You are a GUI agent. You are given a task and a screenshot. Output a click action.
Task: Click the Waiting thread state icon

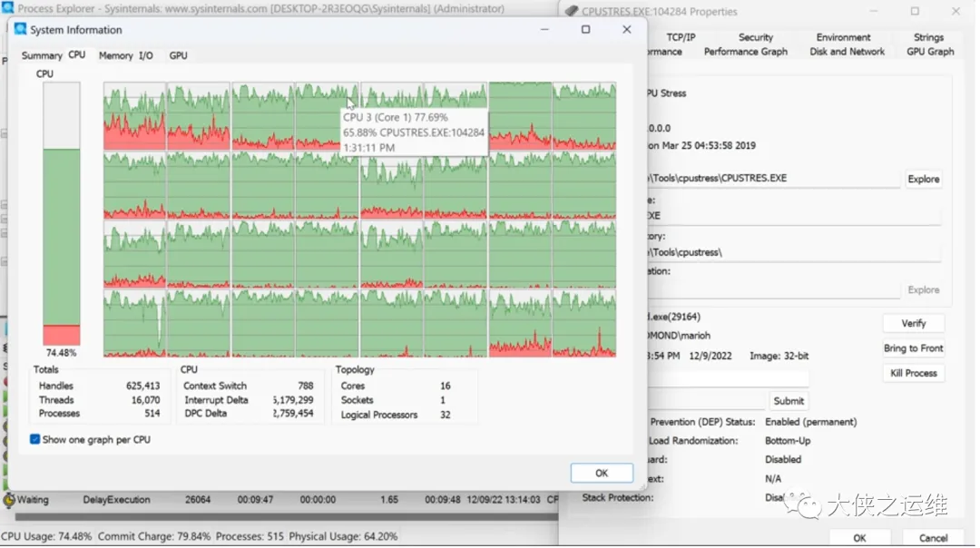coord(8,501)
